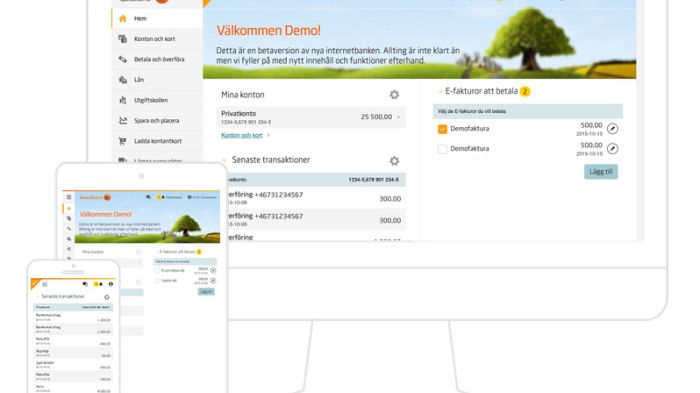Tap the Swedbank logo on the tablet header

pos(95,197)
